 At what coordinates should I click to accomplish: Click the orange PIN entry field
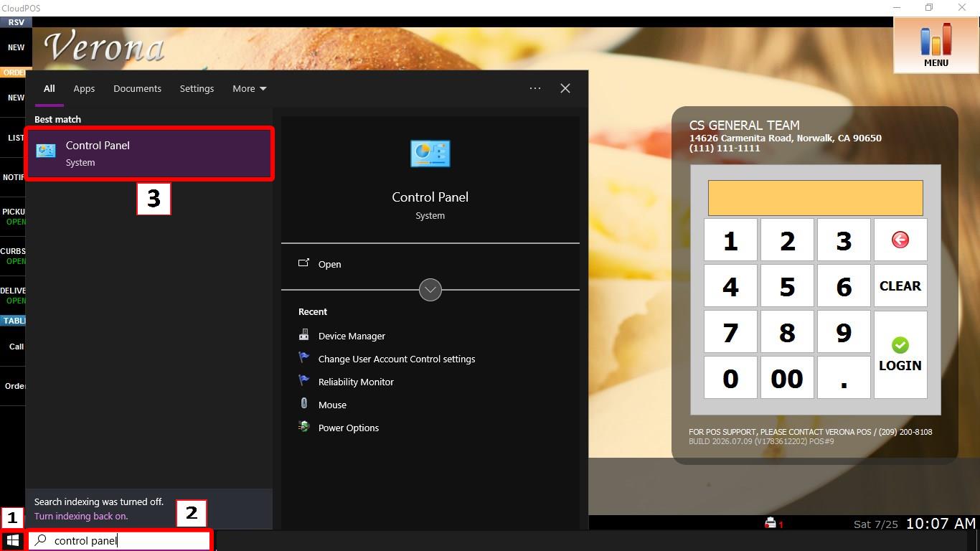[815, 198]
